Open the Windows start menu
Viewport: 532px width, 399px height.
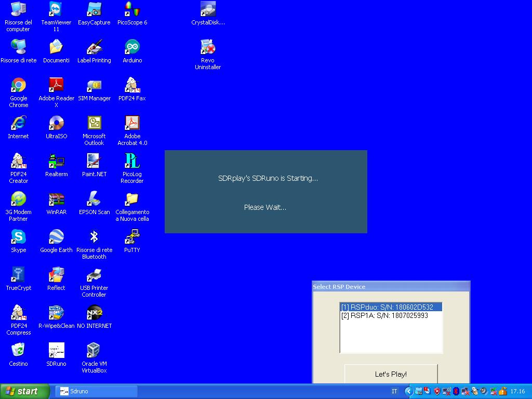[24, 391]
